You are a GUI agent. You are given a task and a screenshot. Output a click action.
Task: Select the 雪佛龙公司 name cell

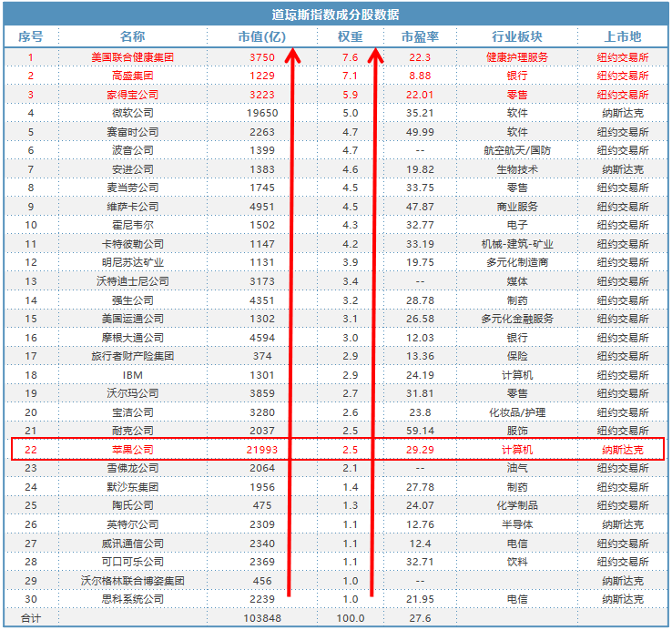[132, 468]
